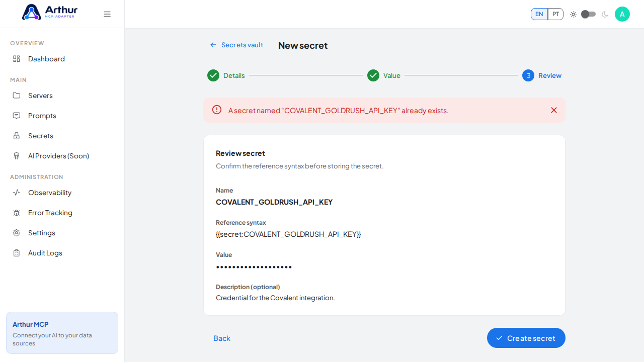644x362 pixels.
Task: Click the moon dark-mode icon
Action: point(605,14)
